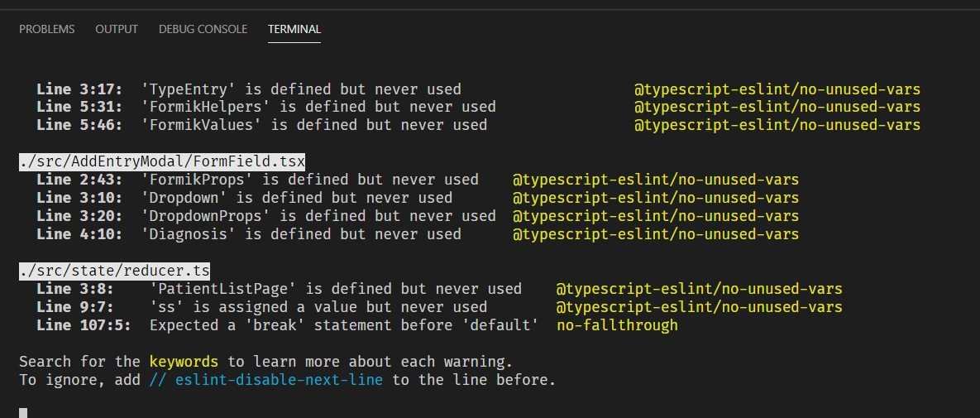Image resolution: width=980 pixels, height=418 pixels.
Task: Click the 'DropdownProps' warning message text
Action: click(x=318, y=216)
